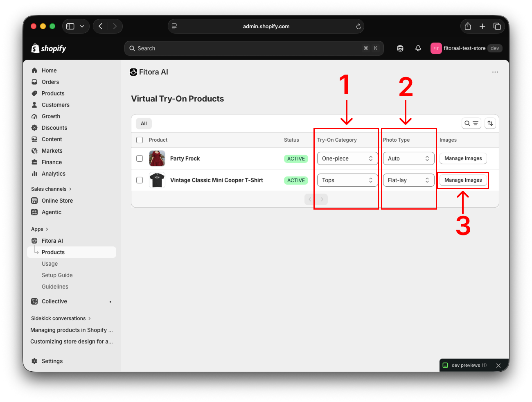This screenshot has height=402, width=532.
Task: Open a new browser tab
Action: 482,26
